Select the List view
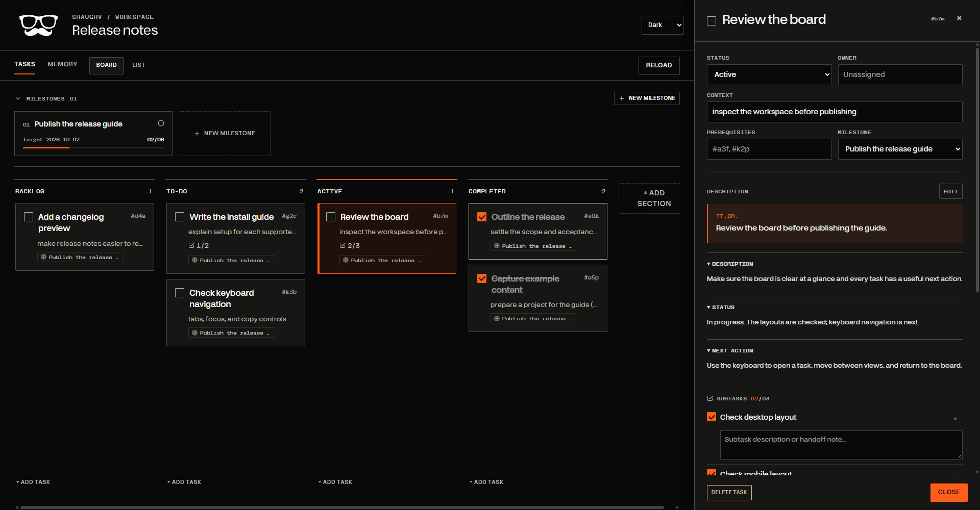The height and width of the screenshot is (510, 980). click(x=139, y=65)
